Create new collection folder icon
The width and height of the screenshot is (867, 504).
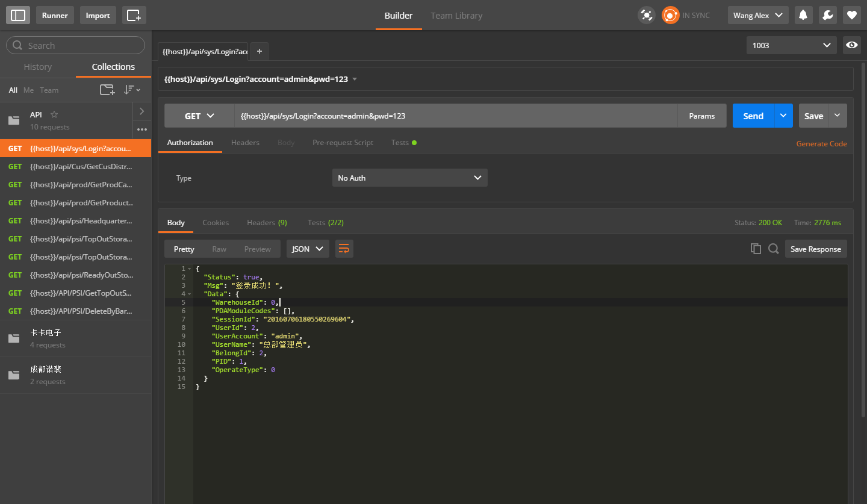[107, 90]
